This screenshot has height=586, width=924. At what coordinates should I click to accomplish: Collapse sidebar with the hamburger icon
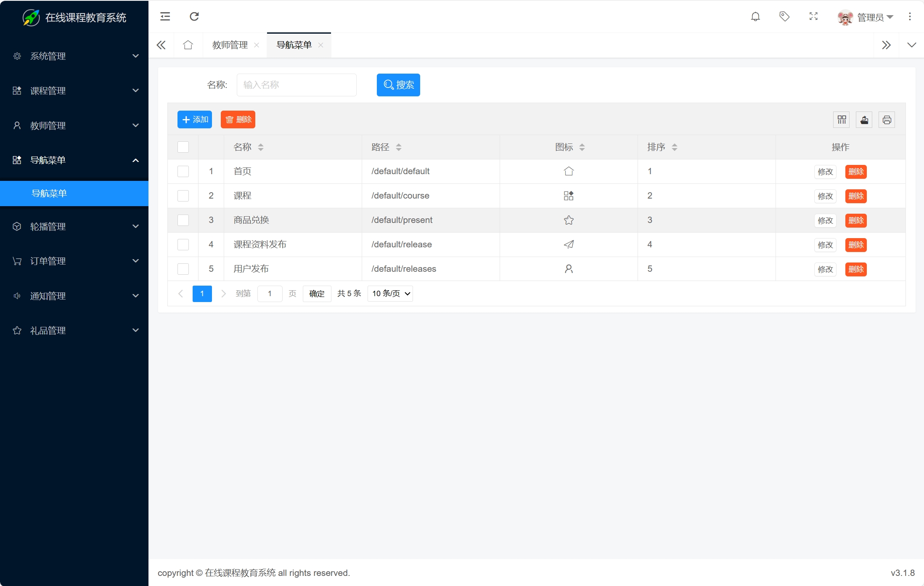pos(165,17)
